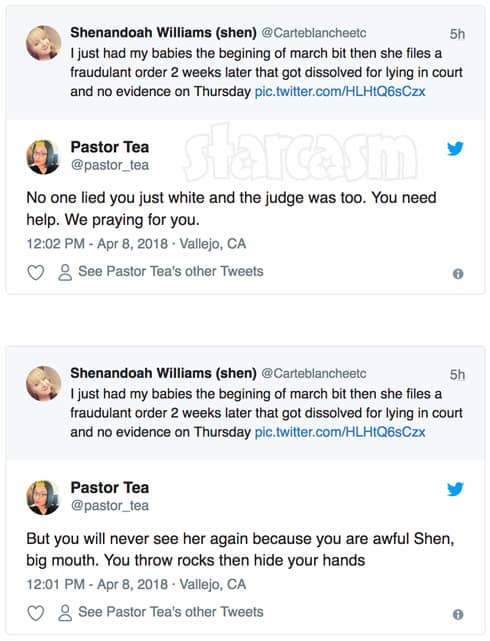Click Pastor Tea avatar in second tweet
This screenshot has width=490, height=641.
coord(43,498)
